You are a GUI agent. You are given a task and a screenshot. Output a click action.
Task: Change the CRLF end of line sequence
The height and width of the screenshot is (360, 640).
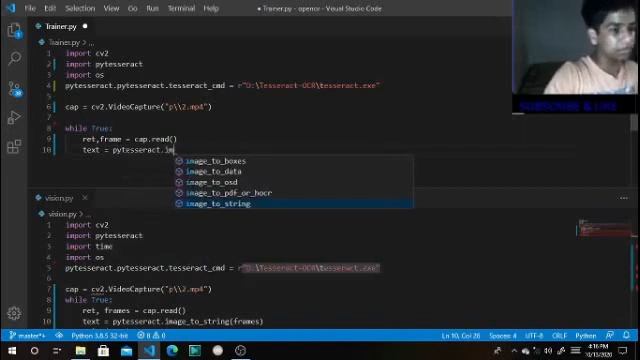pyautogui.click(x=559, y=336)
